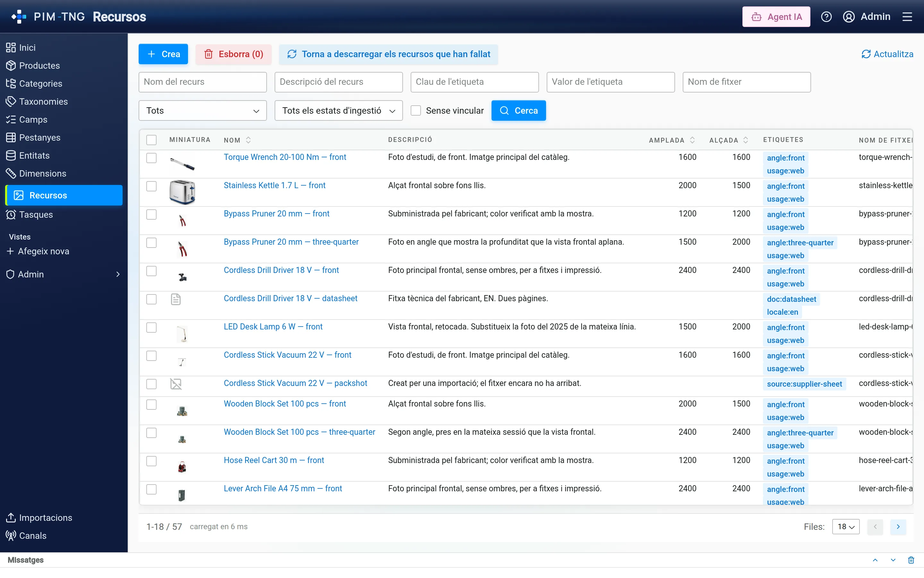Open the Agent IA button

click(x=776, y=17)
